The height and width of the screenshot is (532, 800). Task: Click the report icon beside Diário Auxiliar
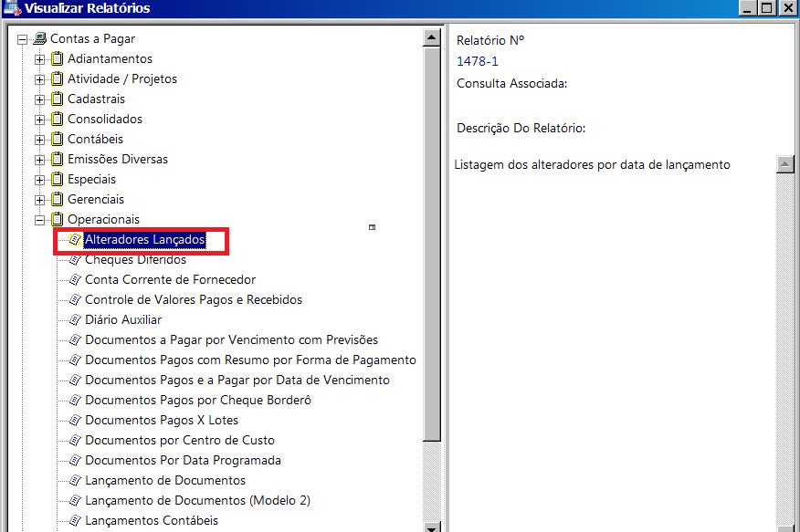pyautogui.click(x=75, y=319)
